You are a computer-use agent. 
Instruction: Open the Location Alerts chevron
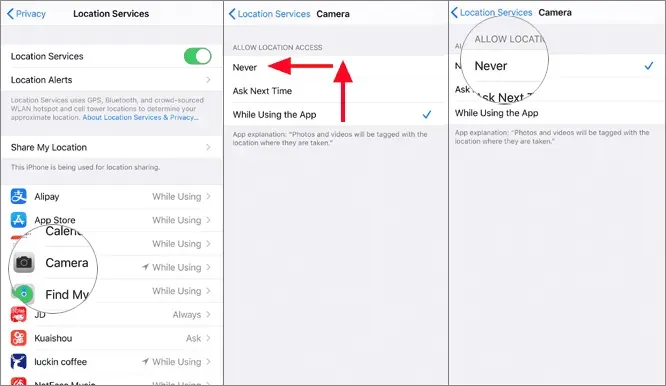pyautogui.click(x=208, y=80)
